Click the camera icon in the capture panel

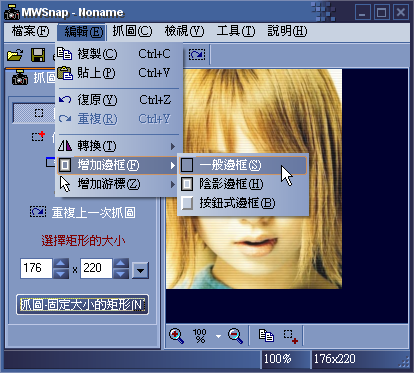pos(20,78)
